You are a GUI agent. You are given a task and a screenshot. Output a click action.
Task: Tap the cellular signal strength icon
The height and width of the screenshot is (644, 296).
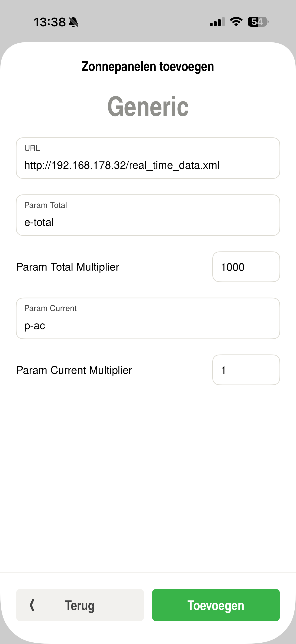point(217,22)
